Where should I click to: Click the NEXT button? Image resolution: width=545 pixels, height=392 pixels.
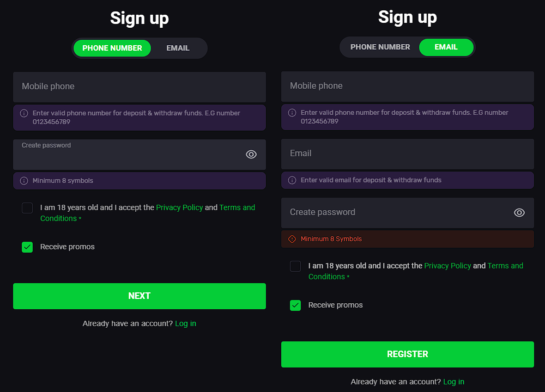coord(140,296)
